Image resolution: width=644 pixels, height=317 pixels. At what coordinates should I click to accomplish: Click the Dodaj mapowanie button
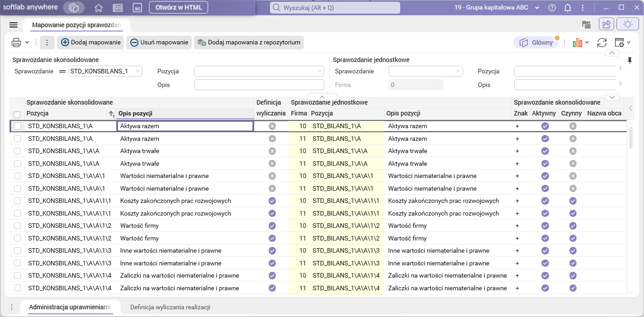pos(91,43)
